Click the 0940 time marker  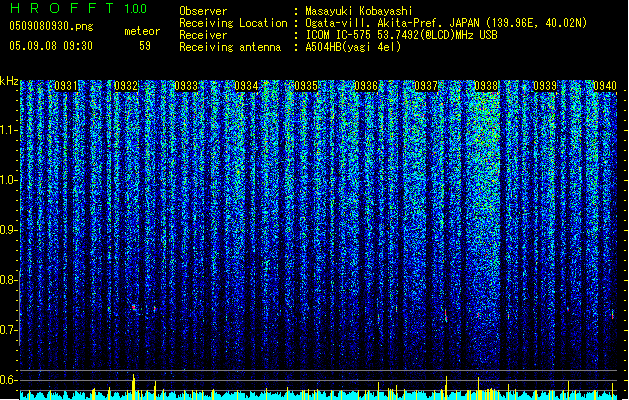(605, 86)
